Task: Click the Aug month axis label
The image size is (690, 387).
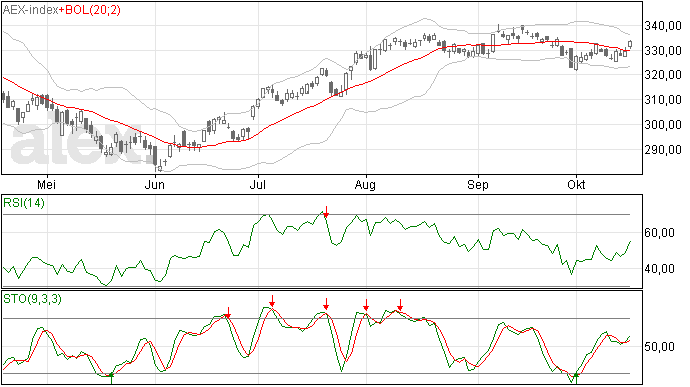Action: coord(365,184)
